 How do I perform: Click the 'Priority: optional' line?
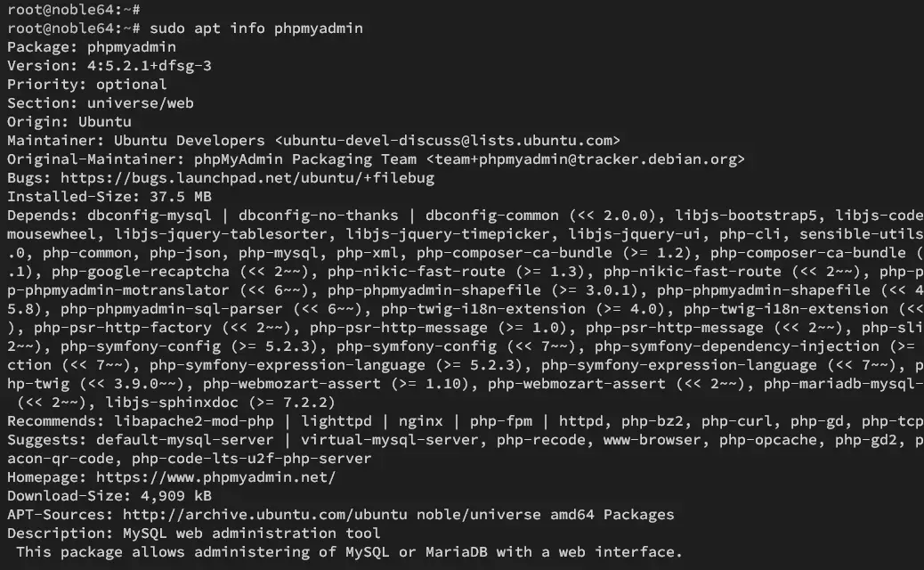(x=87, y=85)
